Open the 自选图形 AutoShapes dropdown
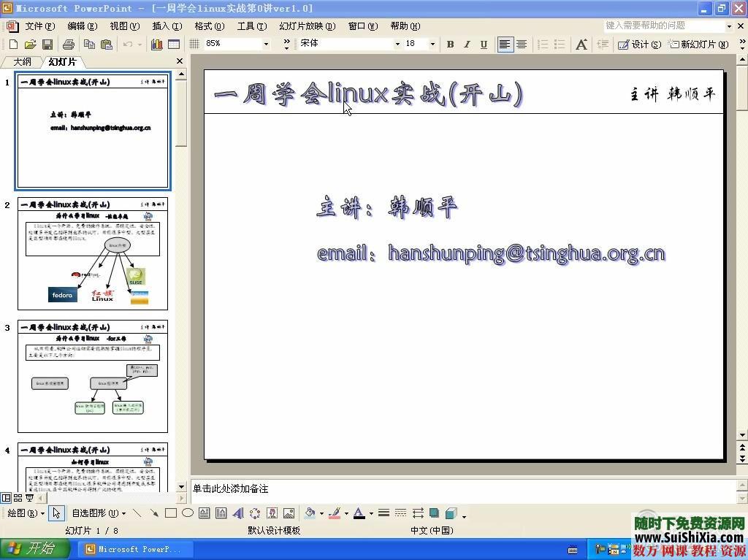 tap(99, 513)
